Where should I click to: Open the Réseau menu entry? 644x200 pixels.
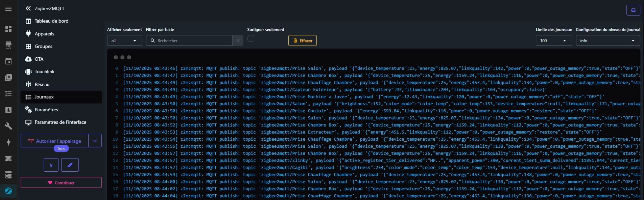click(x=42, y=84)
